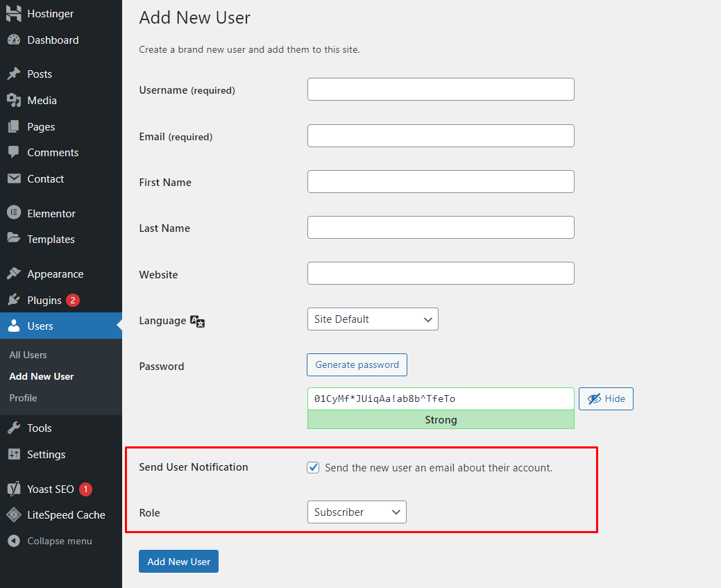Click the Yoast SEO icon
721x588 pixels.
pyautogui.click(x=14, y=489)
